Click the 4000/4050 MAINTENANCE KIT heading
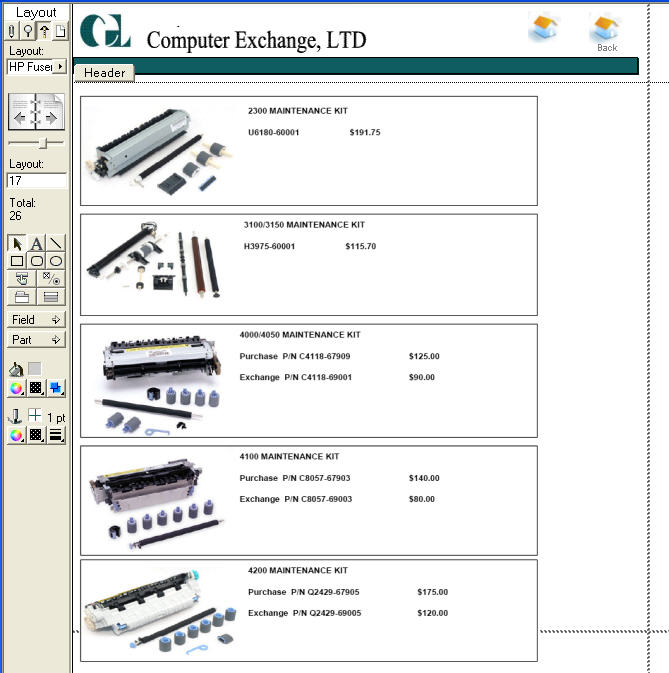Screen dimensions: 669x673 pos(300,335)
